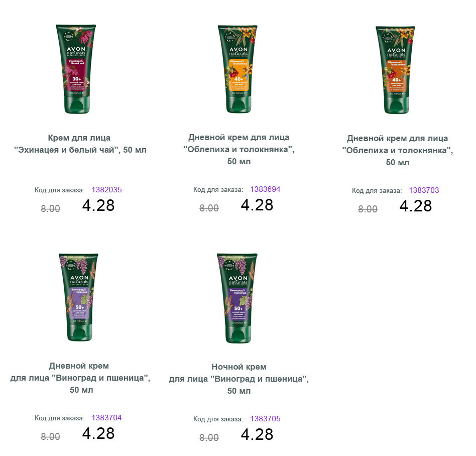The width and height of the screenshot is (476, 456).
Task: Open title of product with code 1383703
Action: [x=397, y=150]
